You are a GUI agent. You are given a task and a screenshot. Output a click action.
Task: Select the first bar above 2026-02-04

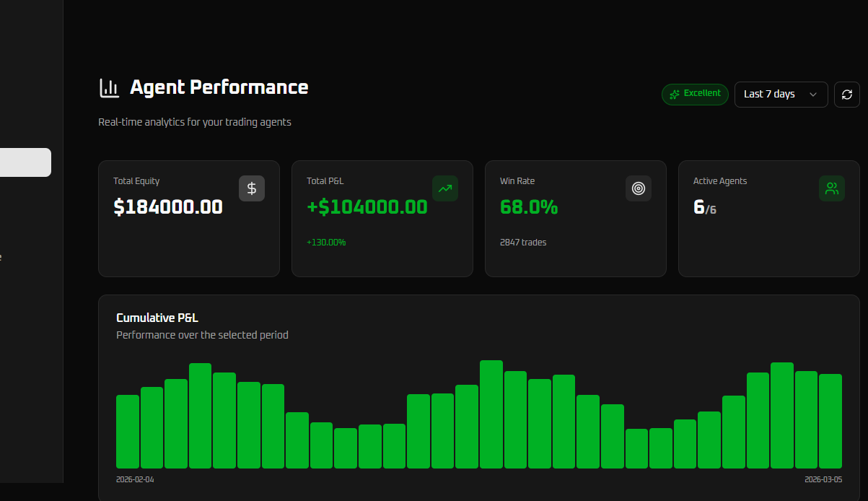128,432
